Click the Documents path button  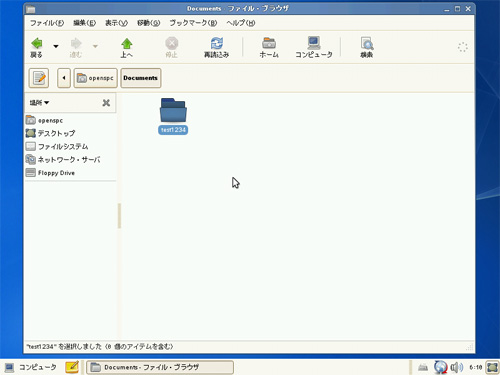[141, 78]
